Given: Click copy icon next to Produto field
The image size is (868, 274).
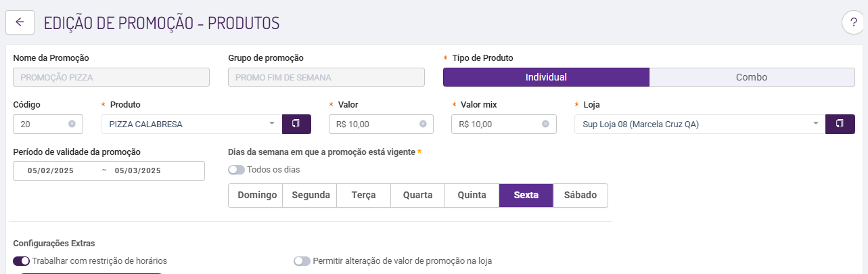Looking at the screenshot, I should coord(296,124).
